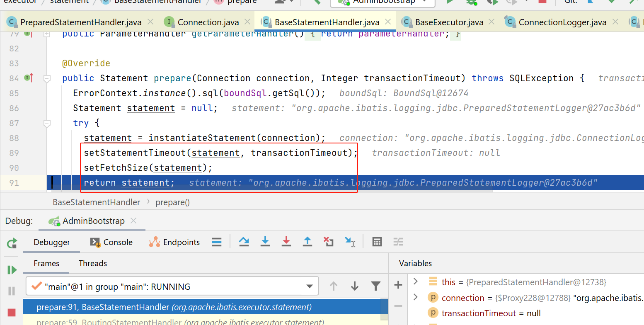Click the Step Over debug icon
Screen dimensions: 644x325
click(244, 242)
